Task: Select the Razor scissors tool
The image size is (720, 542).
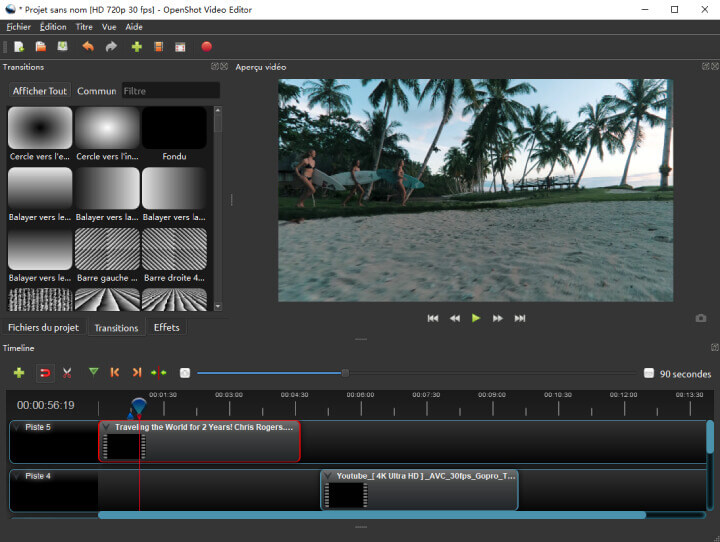Action: 67,373
